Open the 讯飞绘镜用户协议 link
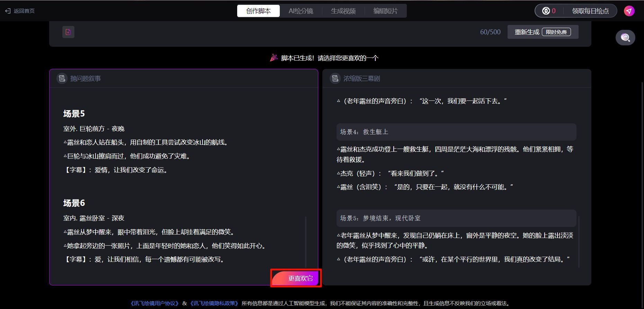This screenshot has width=644, height=309. (154, 303)
